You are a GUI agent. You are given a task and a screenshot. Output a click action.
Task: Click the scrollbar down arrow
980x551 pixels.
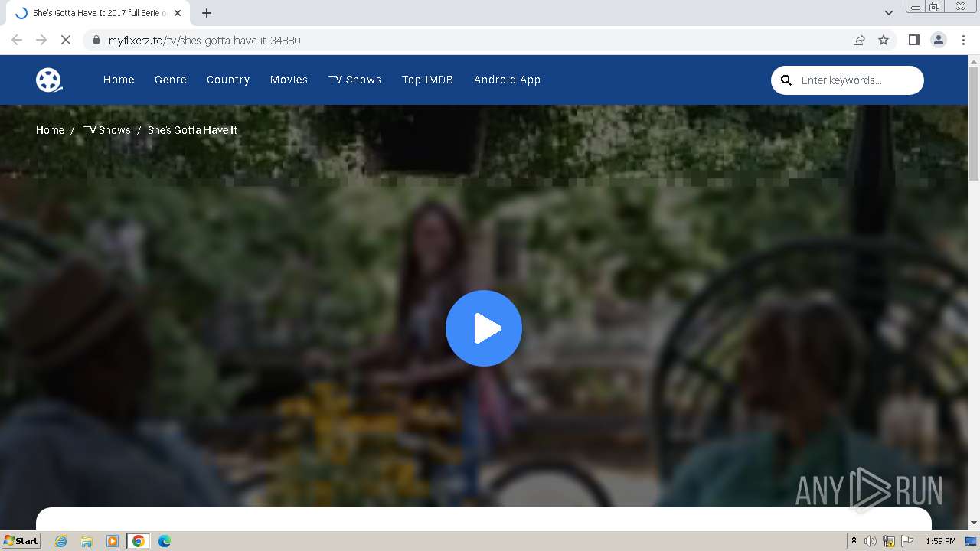974,523
